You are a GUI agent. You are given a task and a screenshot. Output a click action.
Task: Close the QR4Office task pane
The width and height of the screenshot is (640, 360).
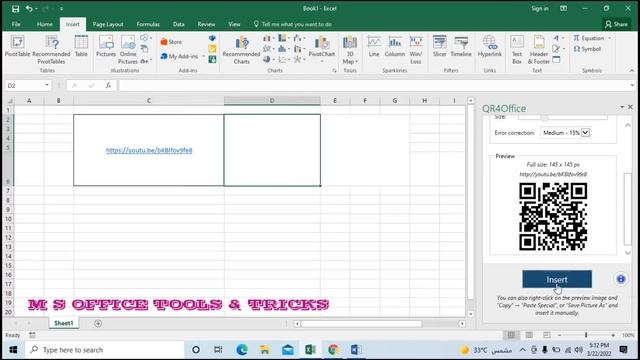(x=630, y=107)
